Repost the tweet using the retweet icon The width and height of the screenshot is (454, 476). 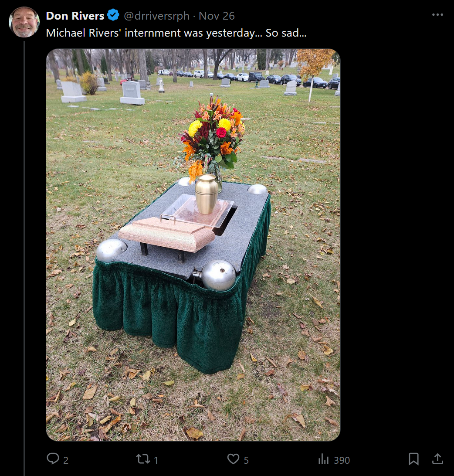point(143,459)
